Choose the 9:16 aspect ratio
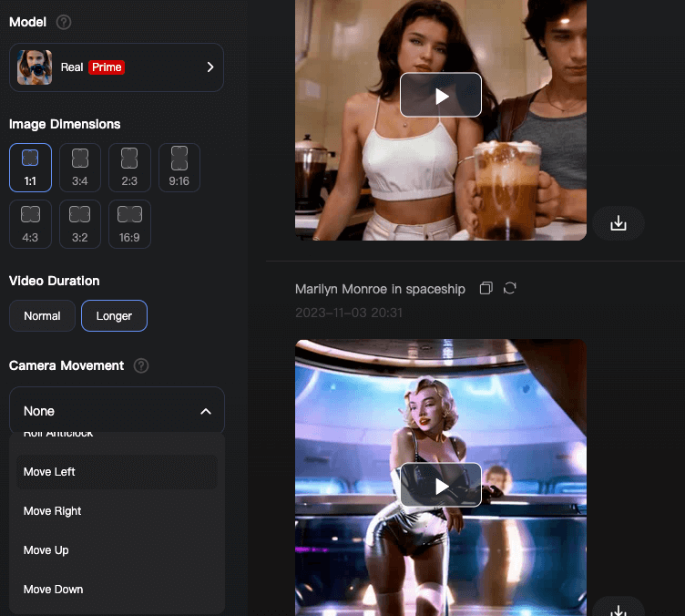 pyautogui.click(x=179, y=168)
